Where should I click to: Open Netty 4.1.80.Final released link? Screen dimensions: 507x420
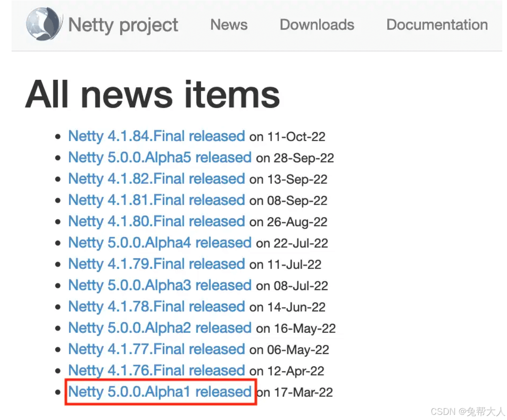(157, 221)
